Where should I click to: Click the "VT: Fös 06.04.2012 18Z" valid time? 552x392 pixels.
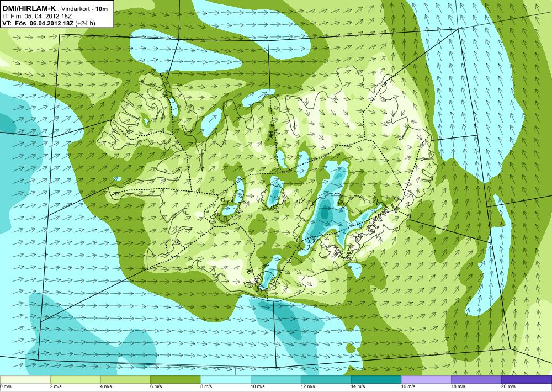pyautogui.click(x=39, y=23)
